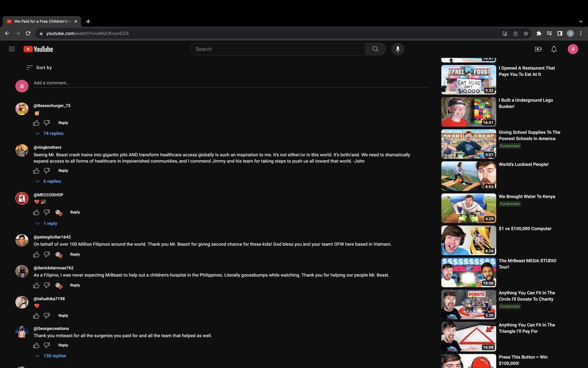Toggle the bookmark star in the address bar
The width and height of the screenshot is (588, 368).
pyautogui.click(x=526, y=33)
